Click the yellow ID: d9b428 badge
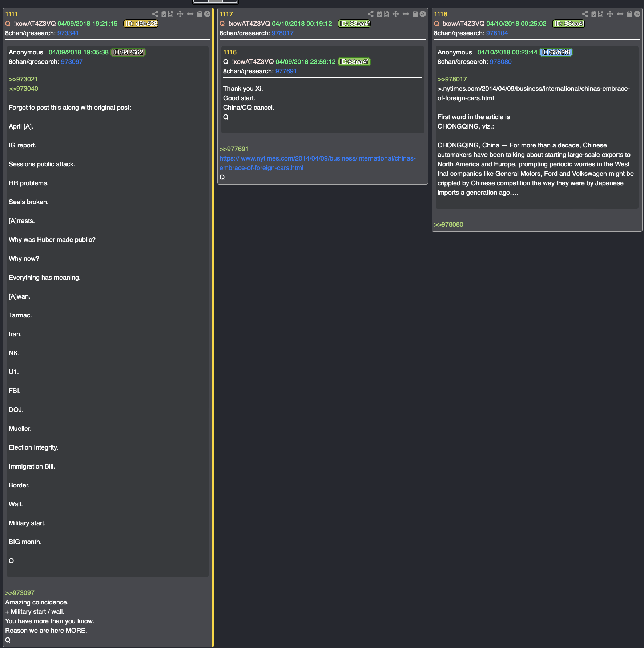Screen dimensions: 644x648 tap(141, 24)
